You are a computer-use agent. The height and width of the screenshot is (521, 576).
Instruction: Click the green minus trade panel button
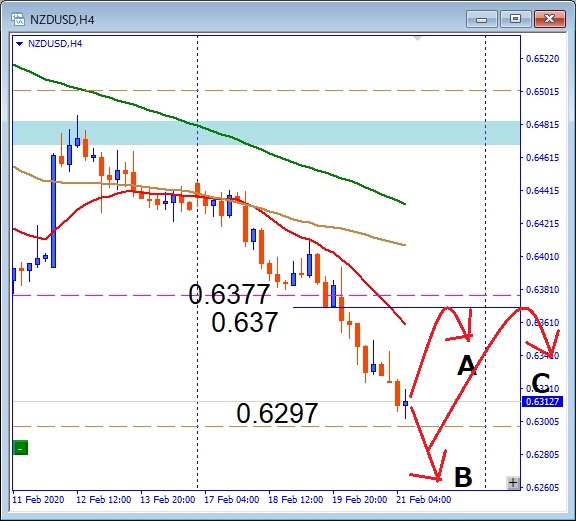(21, 448)
